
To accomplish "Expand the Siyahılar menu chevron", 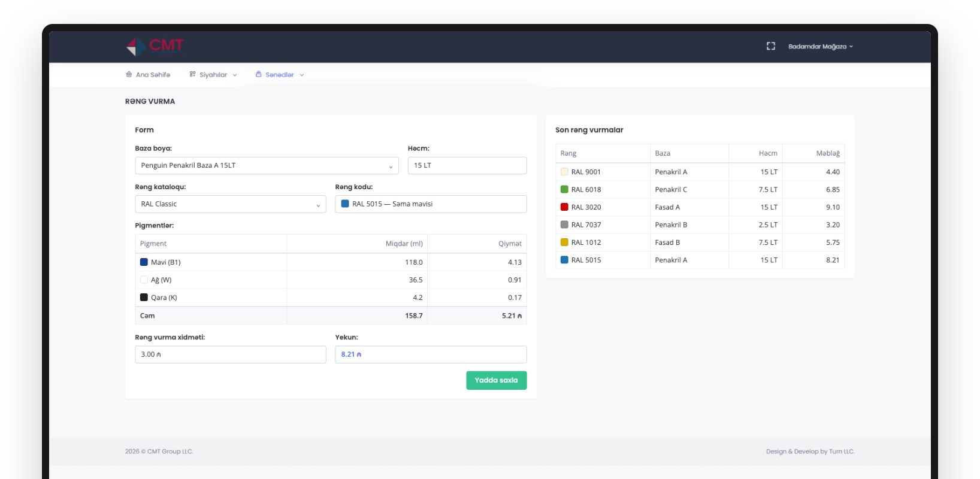I will (235, 75).
